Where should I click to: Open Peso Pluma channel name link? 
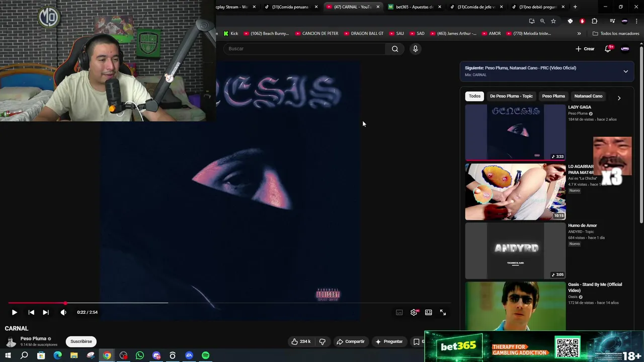[x=33, y=338]
